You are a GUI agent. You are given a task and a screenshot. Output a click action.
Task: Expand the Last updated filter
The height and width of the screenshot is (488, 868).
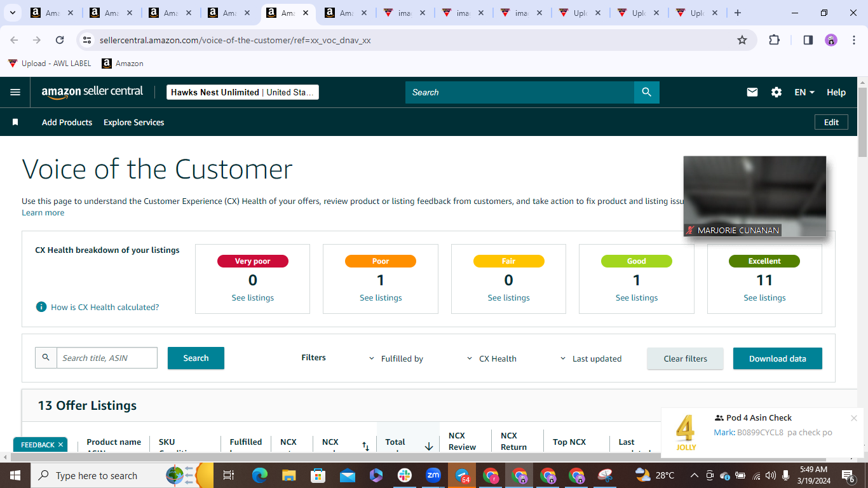(590, 358)
